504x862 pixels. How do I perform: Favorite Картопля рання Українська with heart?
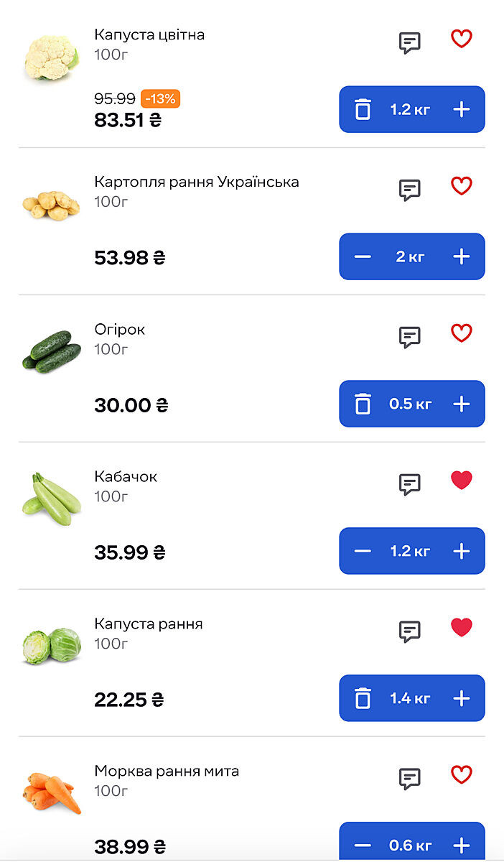pyautogui.click(x=462, y=186)
